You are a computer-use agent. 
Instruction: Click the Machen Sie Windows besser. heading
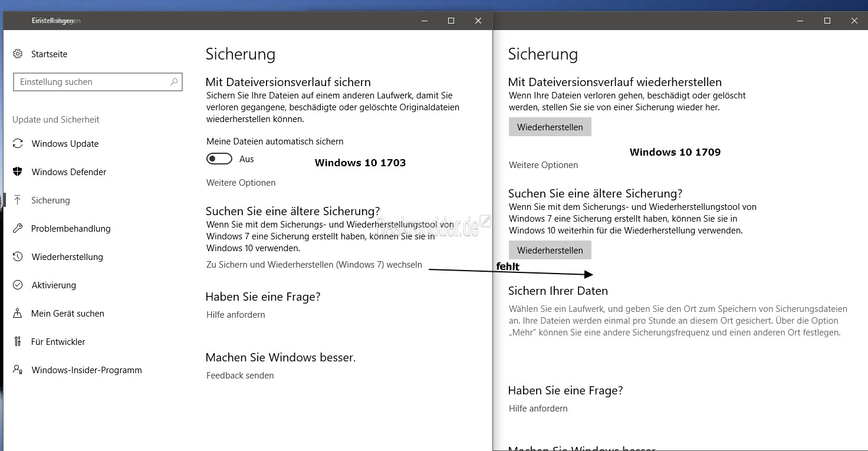281,357
